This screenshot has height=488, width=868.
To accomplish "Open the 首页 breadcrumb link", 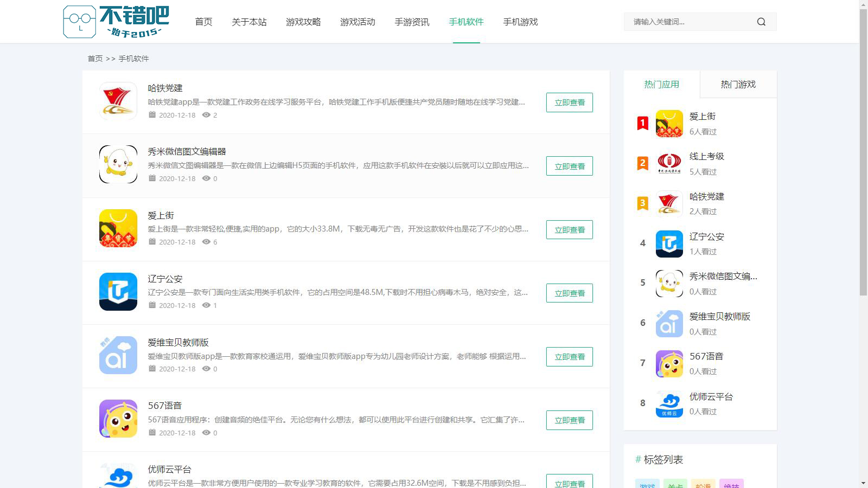I will pos(95,59).
